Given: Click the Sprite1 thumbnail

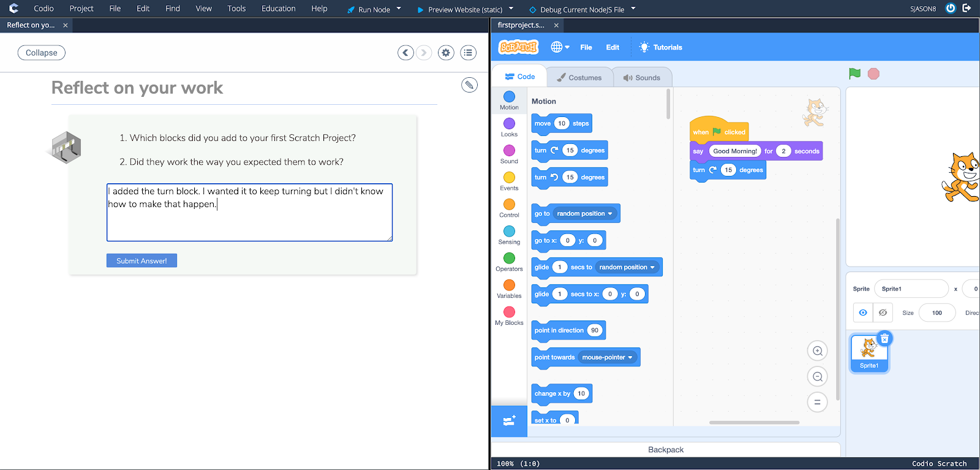Looking at the screenshot, I should (869, 352).
